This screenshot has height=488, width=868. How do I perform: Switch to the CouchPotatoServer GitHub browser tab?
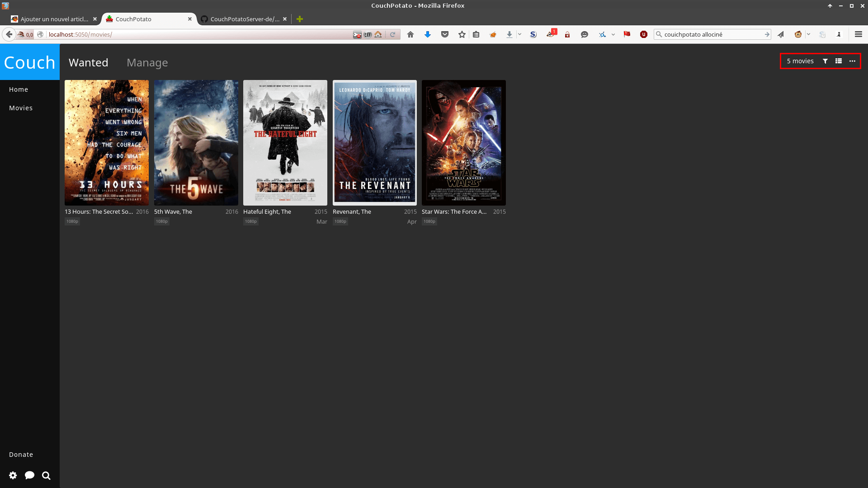[x=244, y=19]
